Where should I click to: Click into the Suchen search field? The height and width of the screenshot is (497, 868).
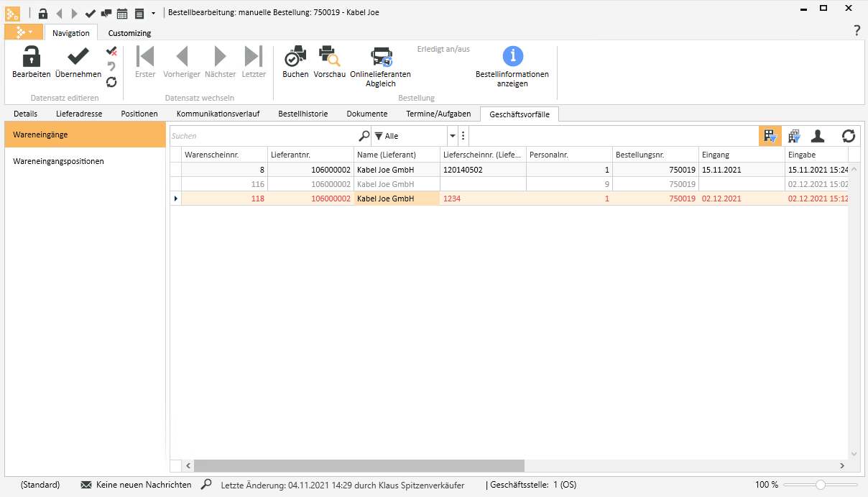pyautogui.click(x=262, y=136)
